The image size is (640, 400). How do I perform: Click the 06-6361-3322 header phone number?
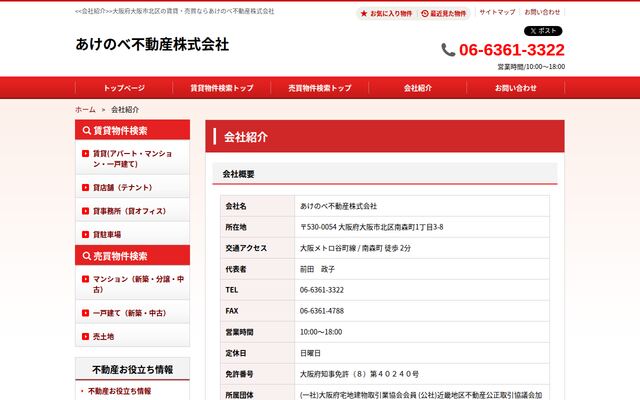pos(512,50)
